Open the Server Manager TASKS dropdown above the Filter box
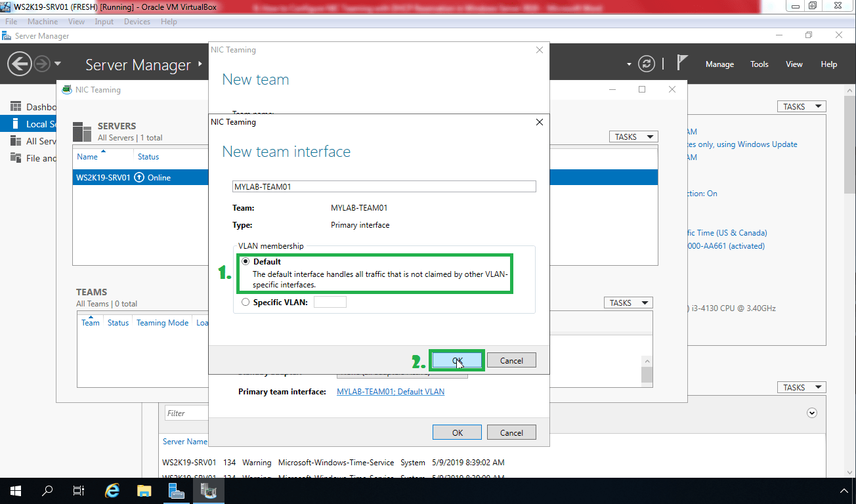This screenshot has height=504, width=856. point(801,387)
